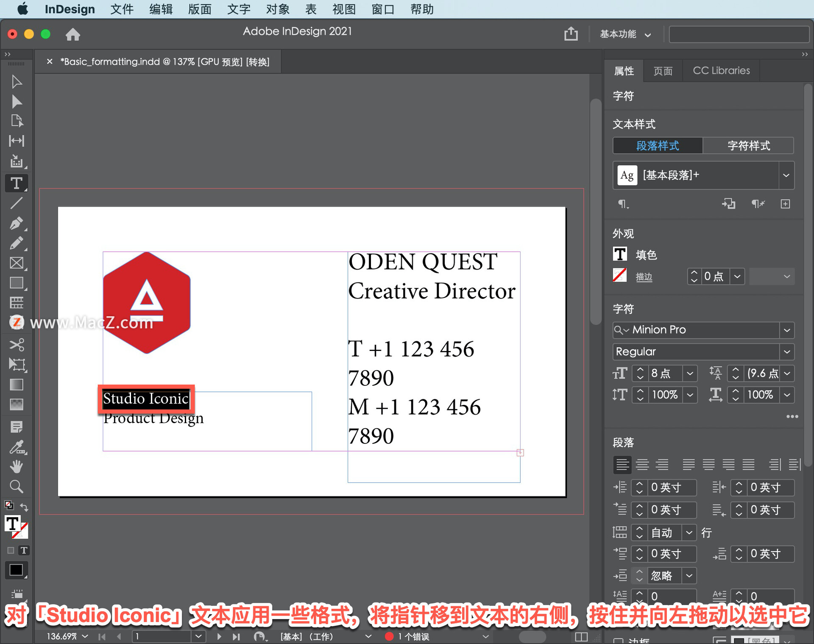Select the Line tool

17,204
